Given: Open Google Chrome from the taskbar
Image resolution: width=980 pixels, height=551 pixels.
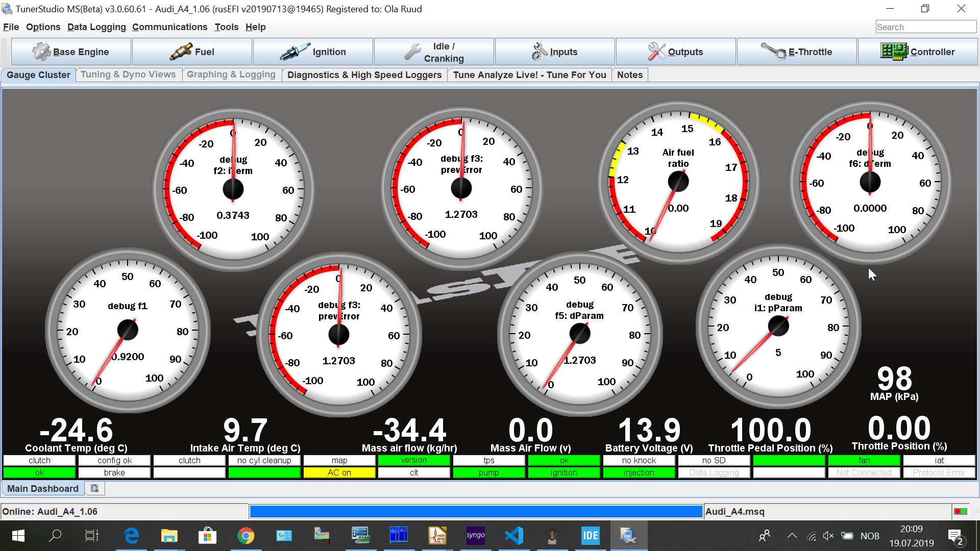Looking at the screenshot, I should tap(246, 536).
